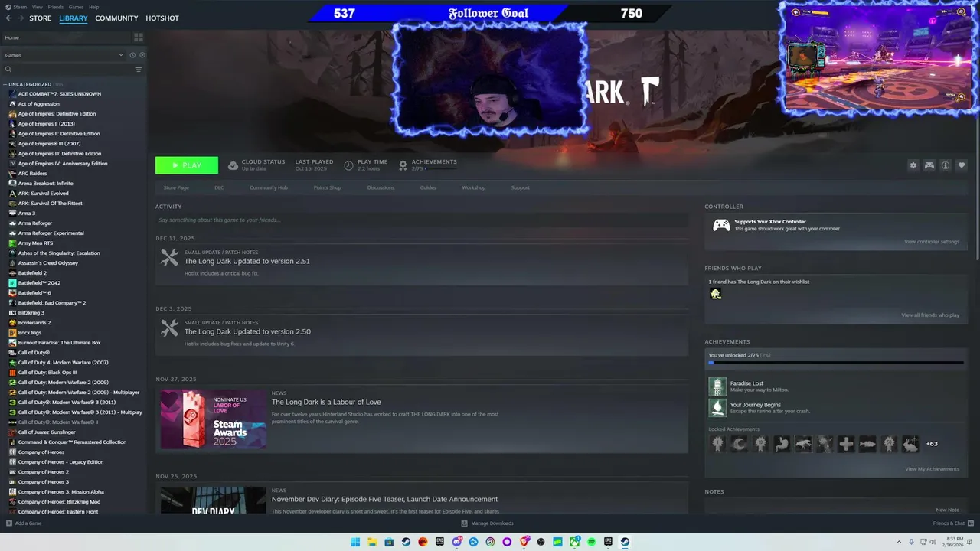The height and width of the screenshot is (551, 980).
Task: Click View controller settings
Action: point(931,242)
